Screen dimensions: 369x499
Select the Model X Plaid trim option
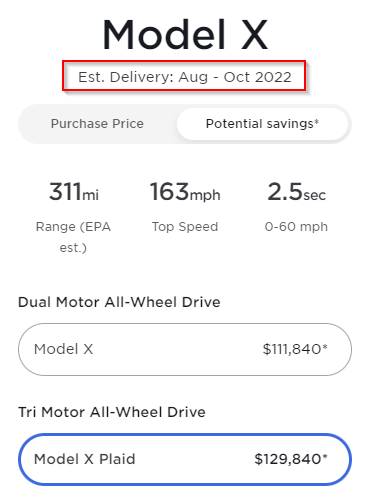185,459
